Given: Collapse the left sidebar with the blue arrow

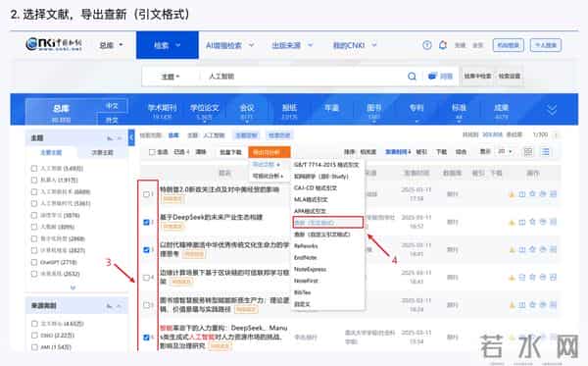Looking at the screenshot, I should pos(131,137).
